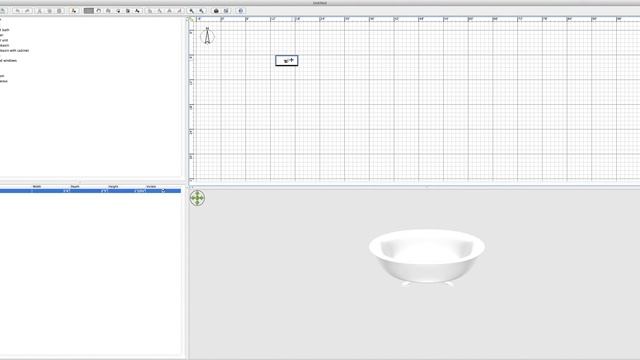Pick the Create walls tool
This screenshot has width=640, height=360.
tap(108, 11)
